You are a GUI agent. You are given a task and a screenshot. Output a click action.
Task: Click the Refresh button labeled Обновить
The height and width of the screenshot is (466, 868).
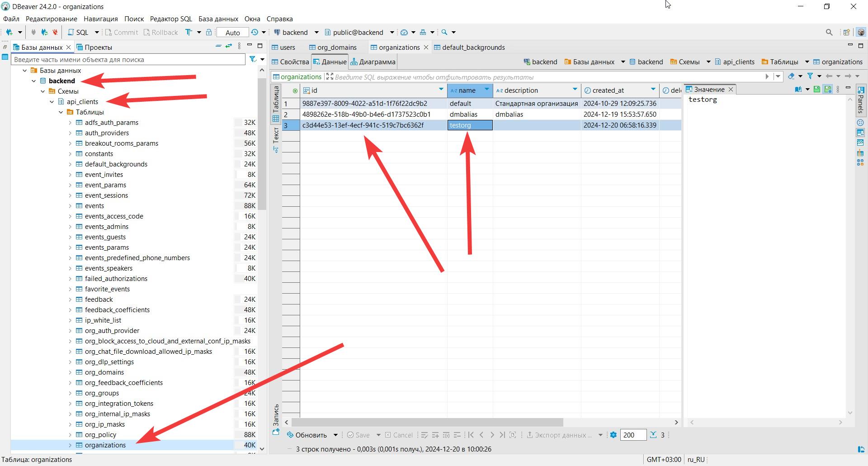pyautogui.click(x=307, y=435)
